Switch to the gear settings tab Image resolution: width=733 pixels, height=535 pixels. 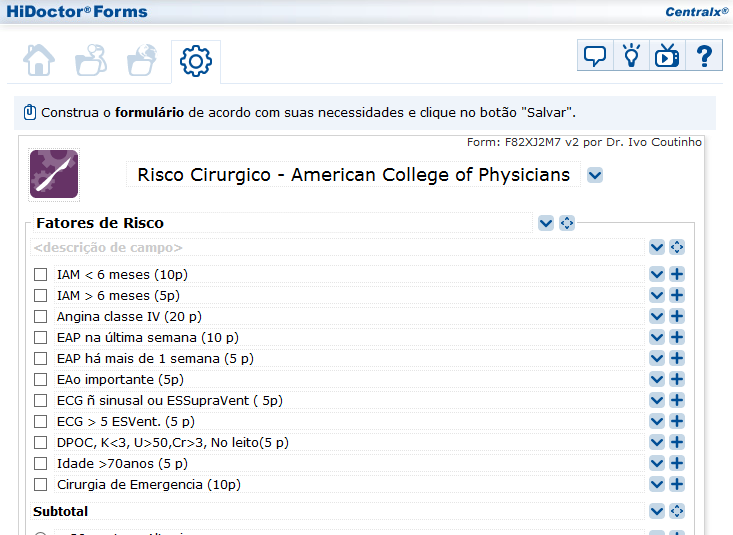(x=195, y=62)
